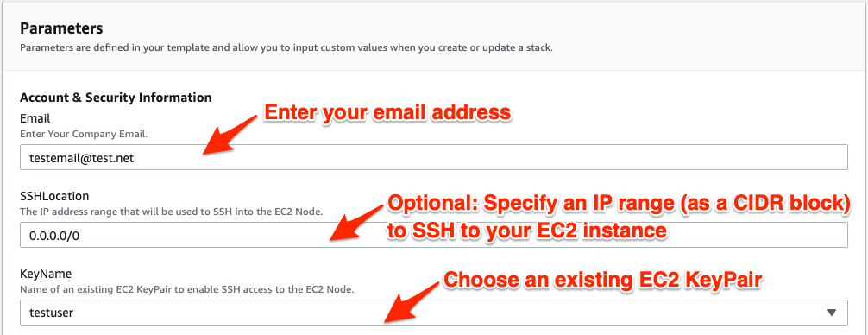Select the Parameters section heading
Viewport: 868px width, 335px height.
(61, 28)
